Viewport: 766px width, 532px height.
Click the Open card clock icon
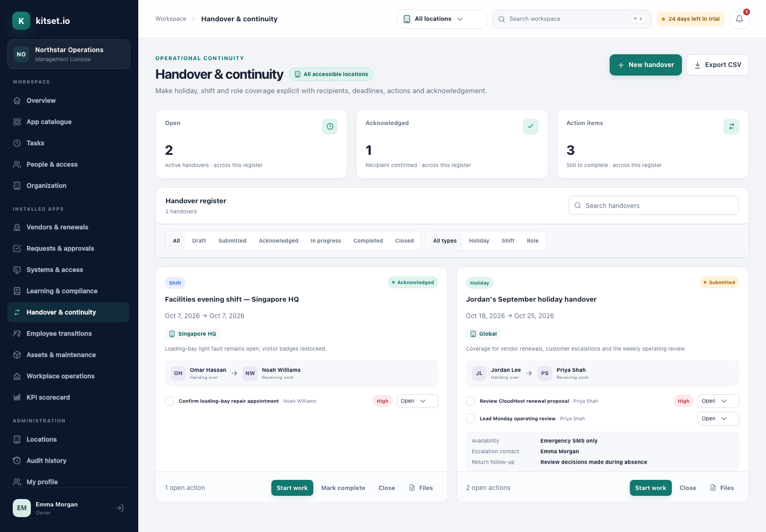click(x=330, y=127)
